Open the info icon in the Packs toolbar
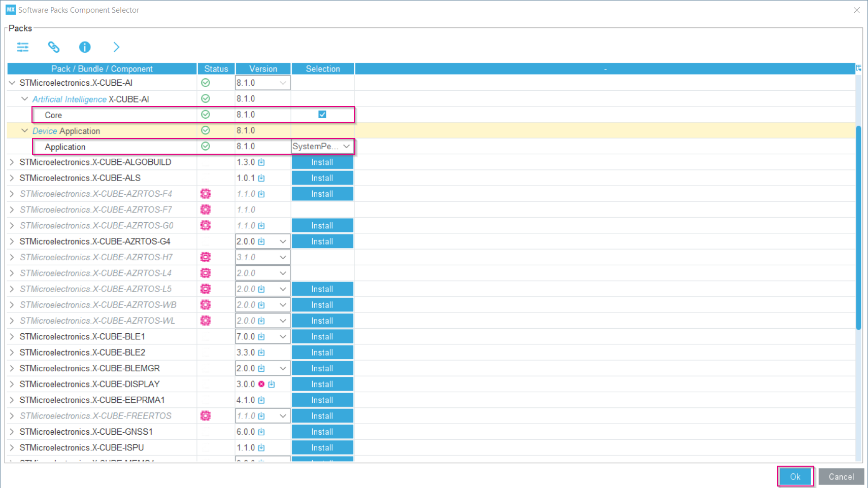868x488 pixels. 85,47
